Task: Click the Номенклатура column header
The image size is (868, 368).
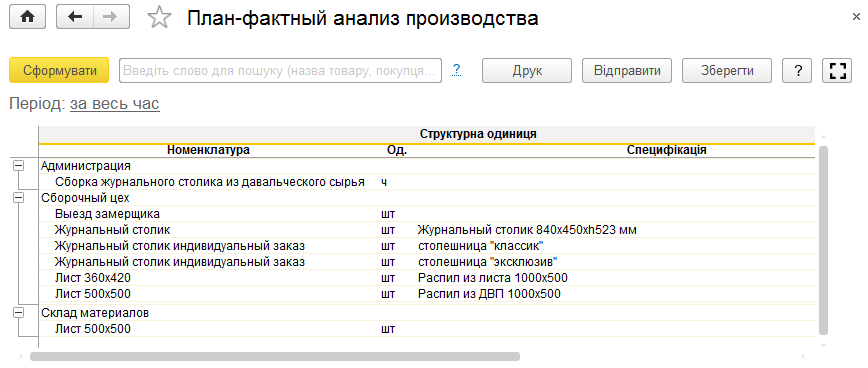Action: (x=209, y=150)
